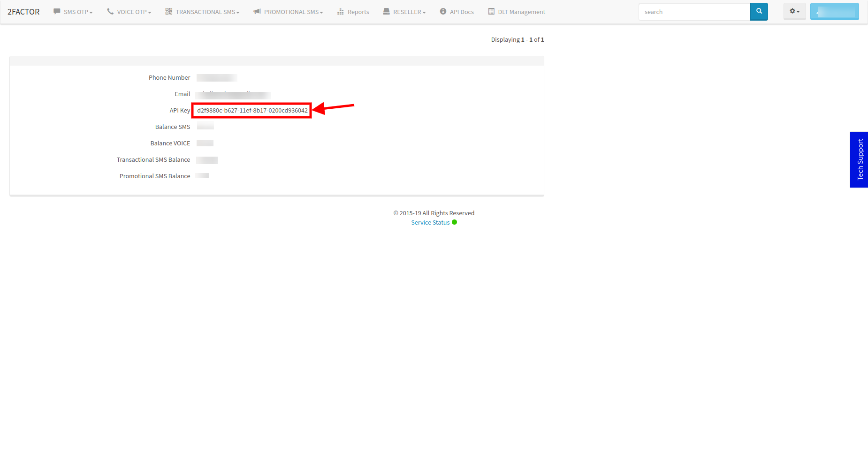Click the DLT Management list icon

tap(491, 11)
